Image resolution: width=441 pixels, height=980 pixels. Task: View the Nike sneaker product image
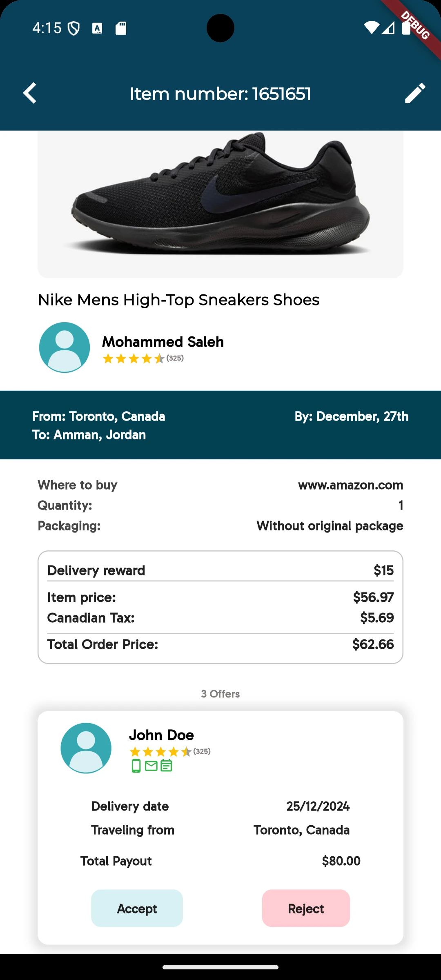[x=220, y=204]
